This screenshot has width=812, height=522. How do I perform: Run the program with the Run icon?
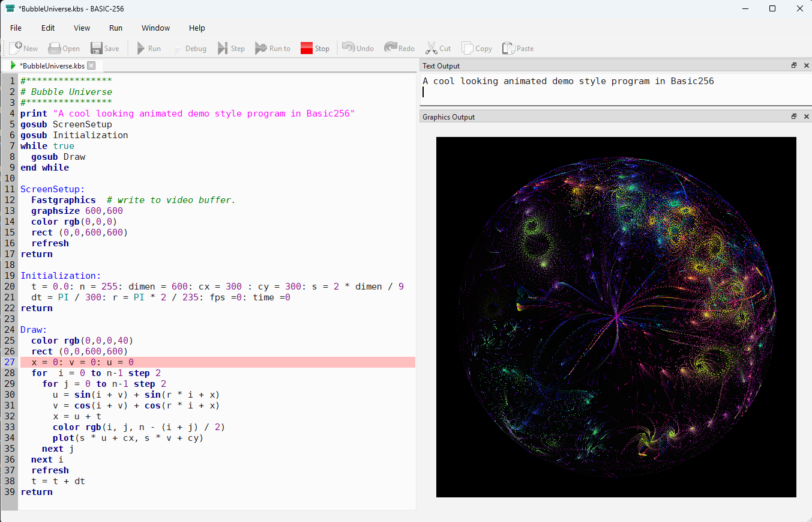[x=148, y=48]
